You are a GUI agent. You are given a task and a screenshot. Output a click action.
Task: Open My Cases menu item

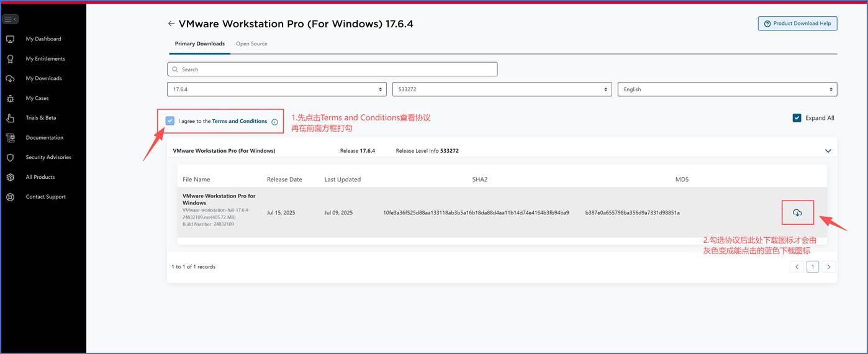click(37, 98)
